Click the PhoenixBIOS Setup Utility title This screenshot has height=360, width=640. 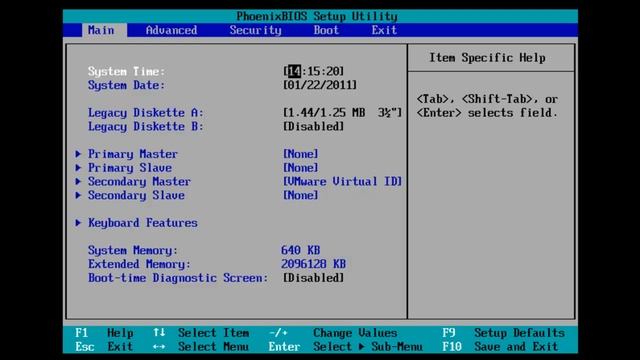pyautogui.click(x=317, y=16)
